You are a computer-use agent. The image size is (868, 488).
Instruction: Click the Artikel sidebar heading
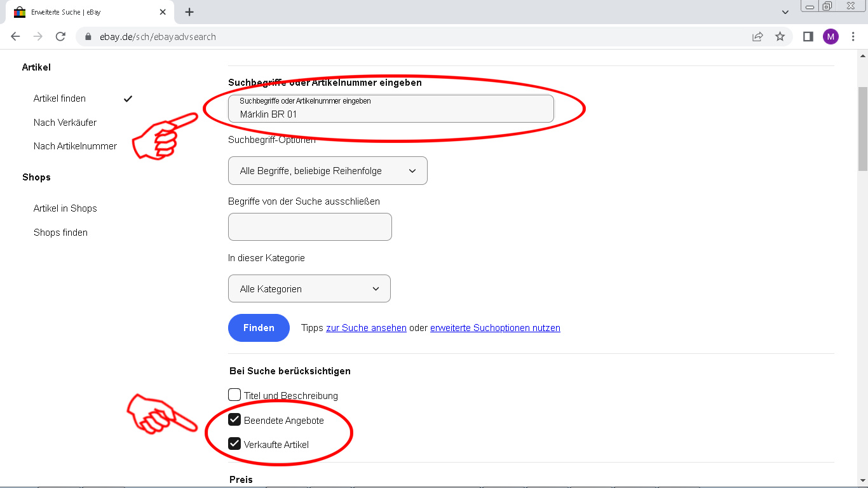tap(36, 67)
